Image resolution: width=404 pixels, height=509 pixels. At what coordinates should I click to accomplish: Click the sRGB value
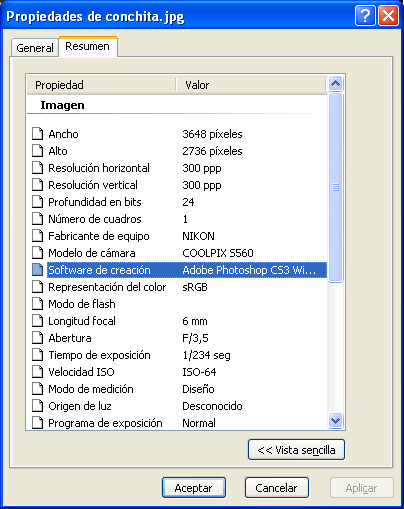tap(195, 287)
